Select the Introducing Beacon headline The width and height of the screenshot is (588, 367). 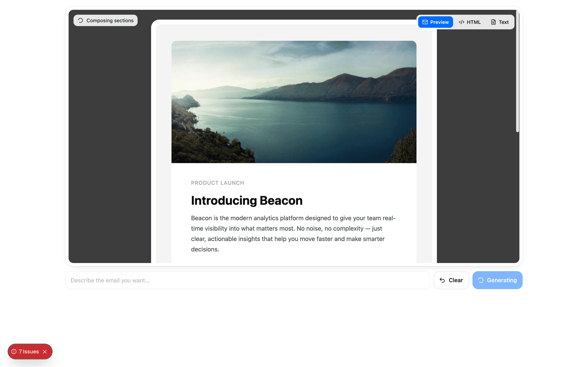[x=246, y=200]
